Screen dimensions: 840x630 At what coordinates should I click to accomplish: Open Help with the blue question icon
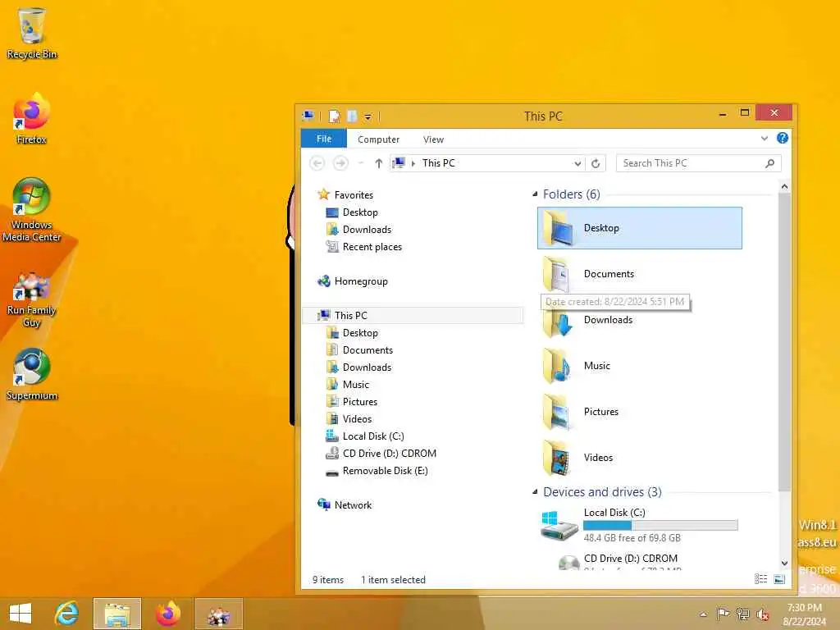pos(782,138)
